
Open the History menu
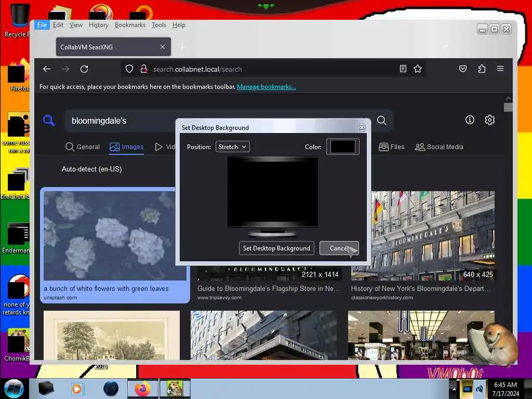click(98, 25)
